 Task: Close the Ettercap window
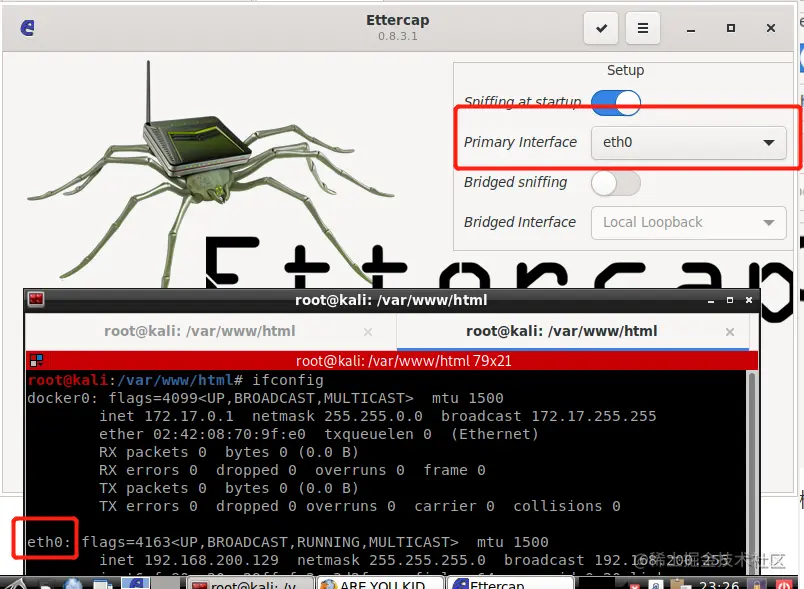771,28
